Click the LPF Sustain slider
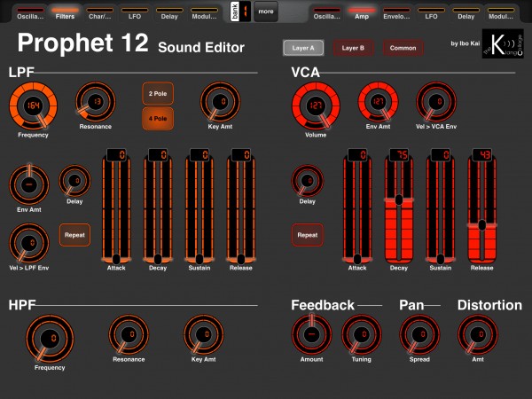Image resolution: width=532 pixels, height=399 pixels. (199, 208)
